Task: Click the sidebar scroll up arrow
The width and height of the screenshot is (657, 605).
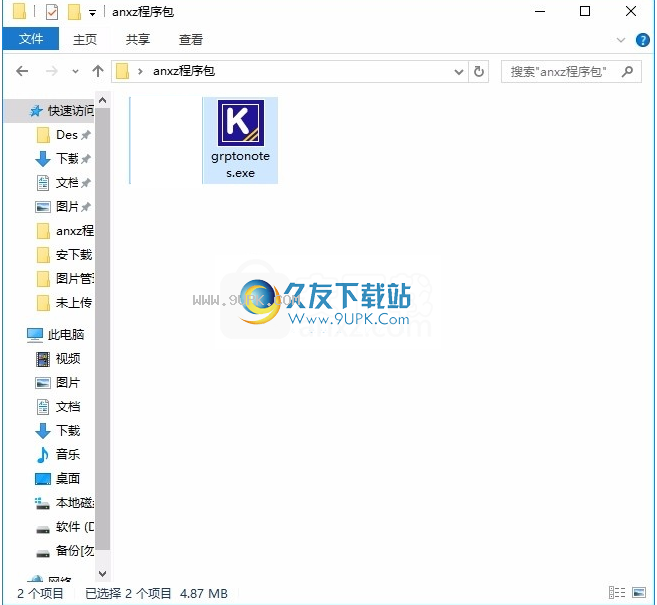Action: [x=103, y=101]
